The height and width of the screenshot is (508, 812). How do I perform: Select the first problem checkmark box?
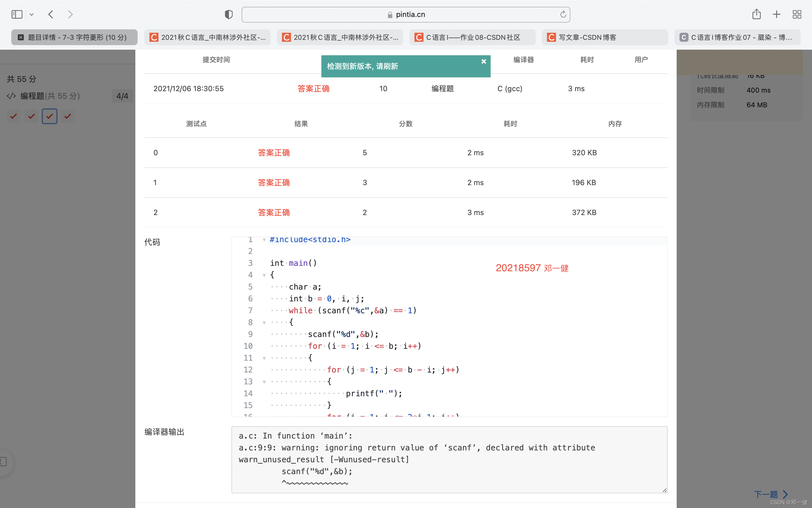click(14, 116)
